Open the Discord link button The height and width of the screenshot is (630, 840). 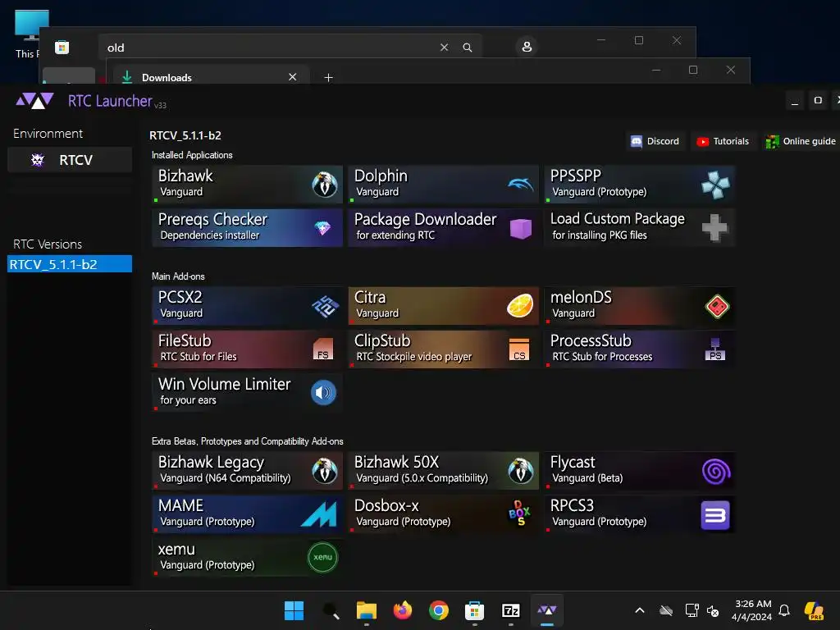tap(655, 141)
